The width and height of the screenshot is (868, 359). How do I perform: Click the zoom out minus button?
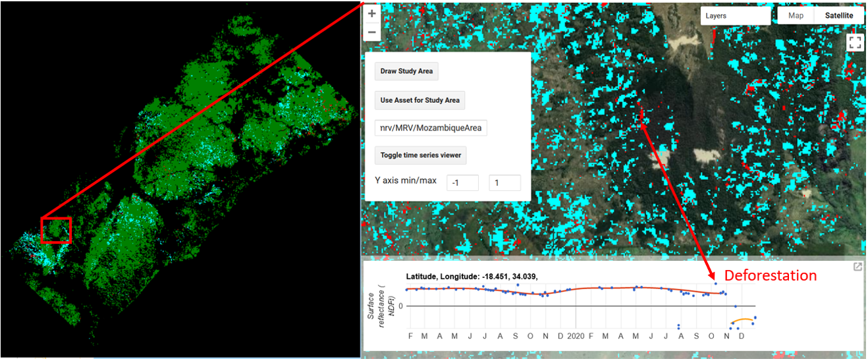[372, 32]
